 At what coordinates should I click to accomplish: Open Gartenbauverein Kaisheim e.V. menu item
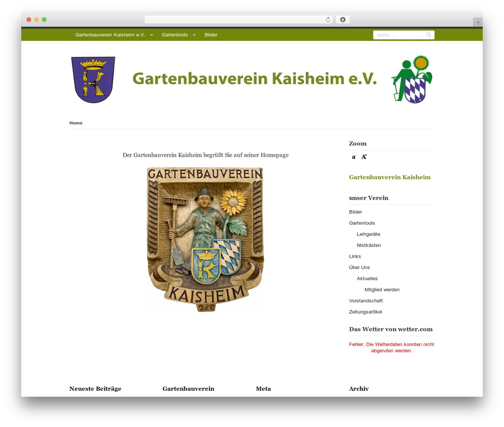click(110, 35)
